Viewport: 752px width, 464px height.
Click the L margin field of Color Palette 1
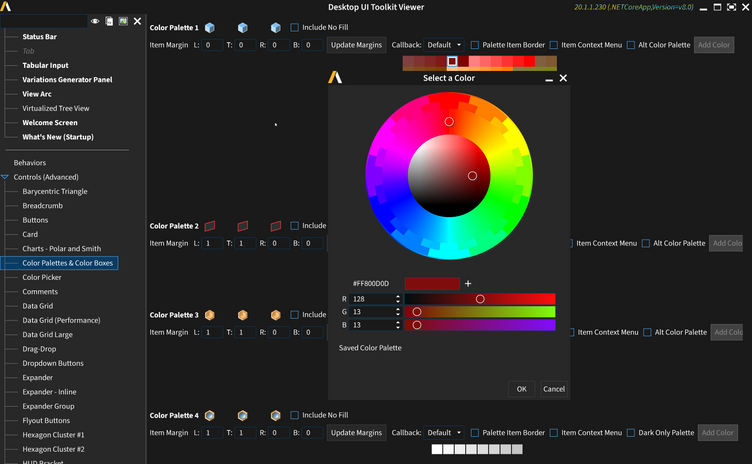[212, 45]
